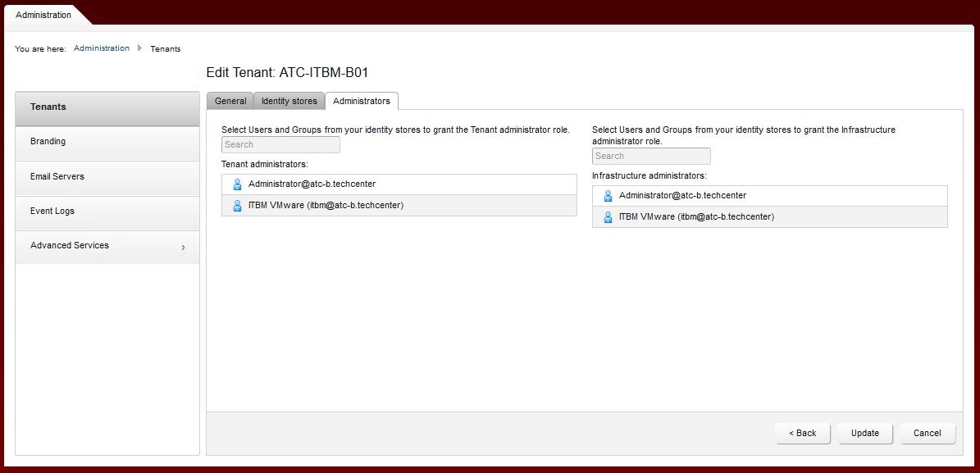
Task: Focus the Tenant administrator search field
Action: pyautogui.click(x=280, y=145)
